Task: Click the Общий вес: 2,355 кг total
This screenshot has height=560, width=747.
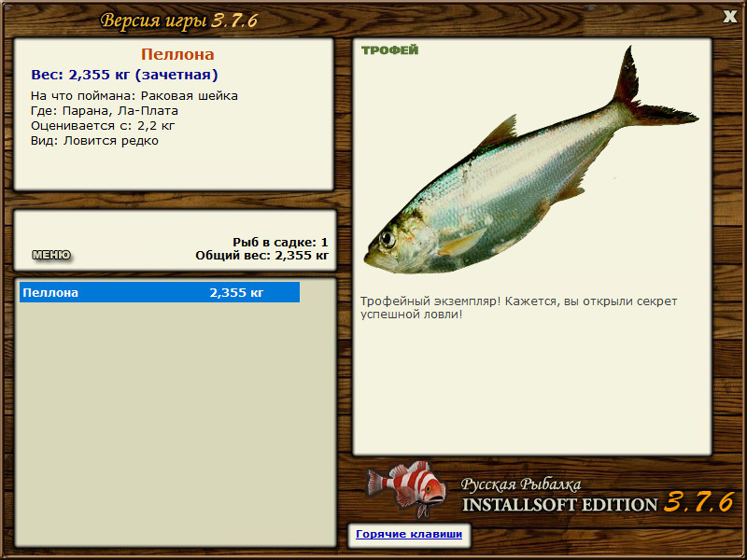Action: [262, 256]
